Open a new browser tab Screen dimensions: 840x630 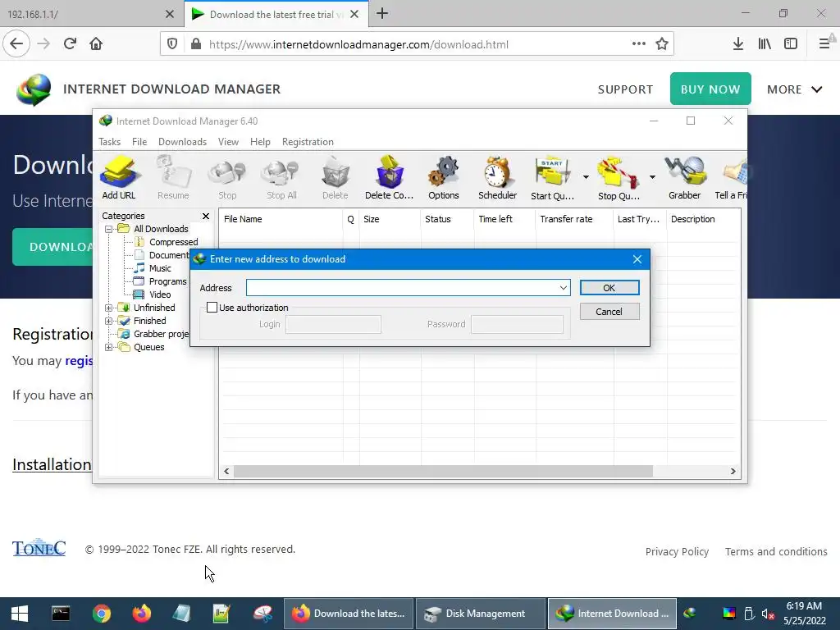click(x=382, y=14)
